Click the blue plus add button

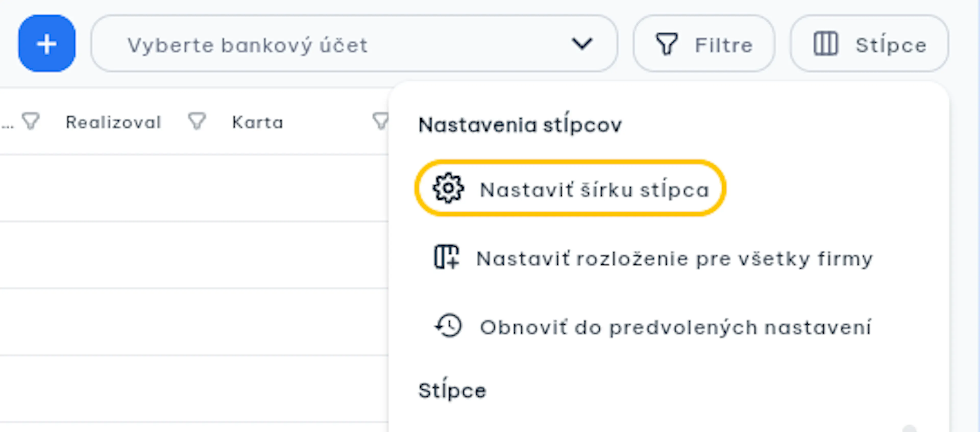click(x=46, y=43)
